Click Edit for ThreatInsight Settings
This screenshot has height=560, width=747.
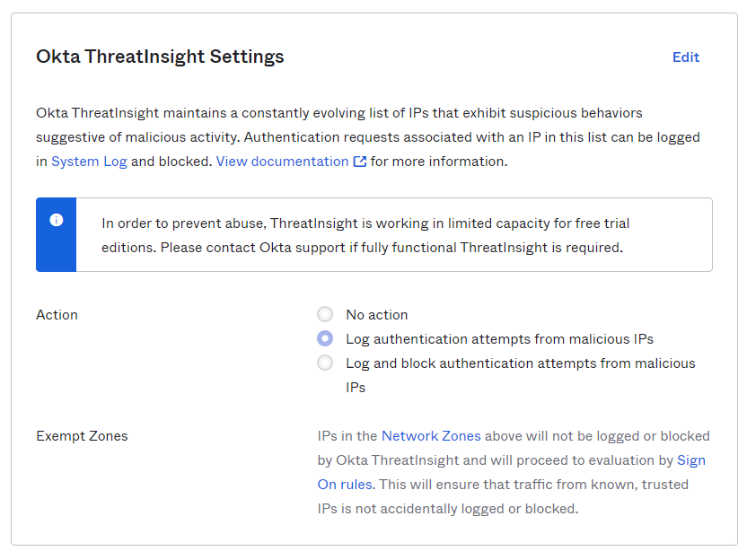686,57
